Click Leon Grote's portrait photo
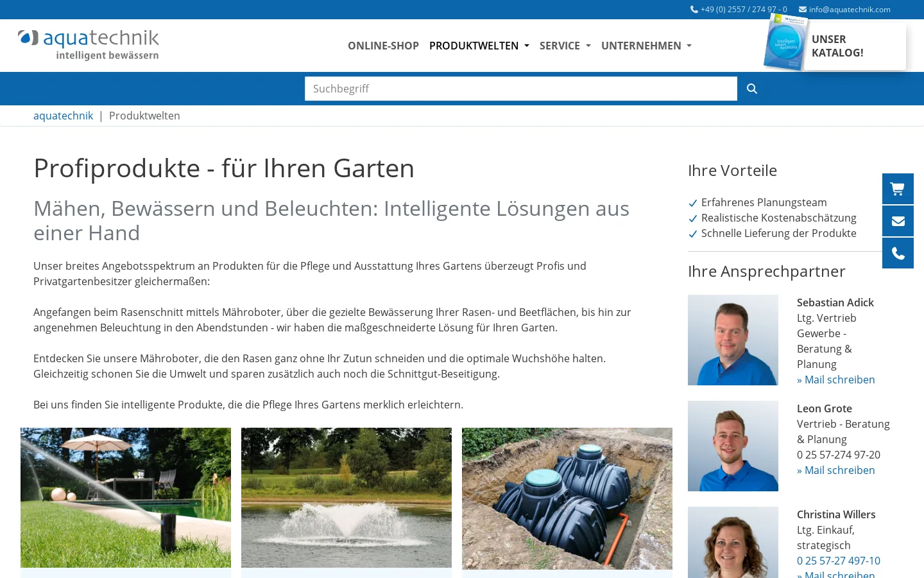This screenshot has width=924, height=578. [733, 446]
